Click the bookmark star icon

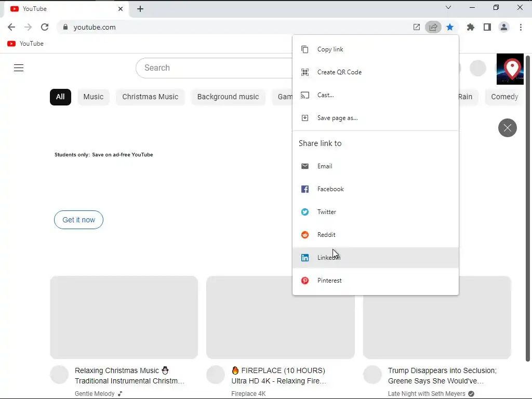pos(450,27)
